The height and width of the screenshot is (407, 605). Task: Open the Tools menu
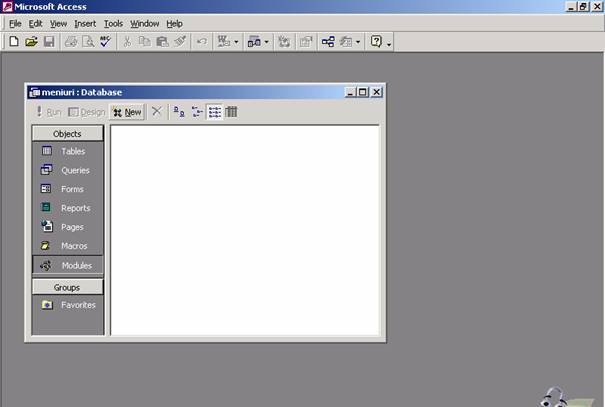113,23
